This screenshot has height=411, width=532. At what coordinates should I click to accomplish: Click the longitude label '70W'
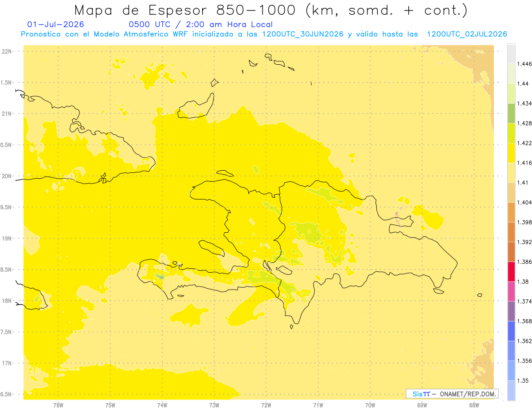[x=370, y=405]
